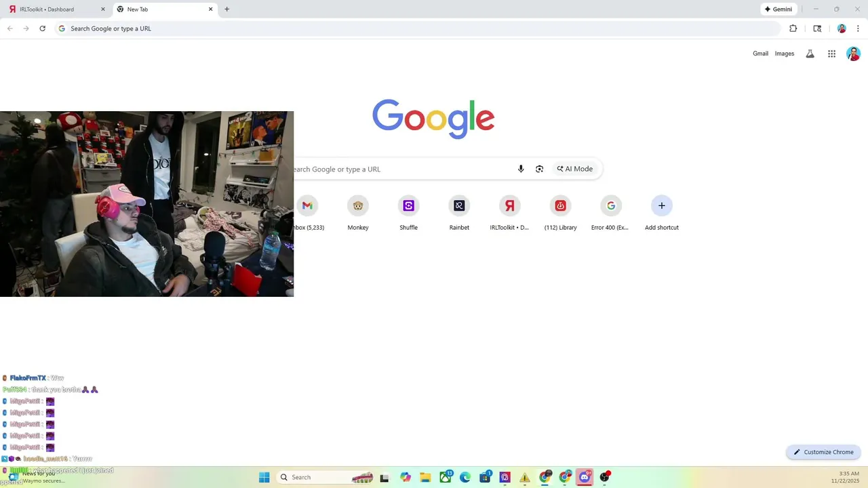This screenshot has width=868, height=488.
Task: Open Search Labs flask icon
Action: point(810,54)
